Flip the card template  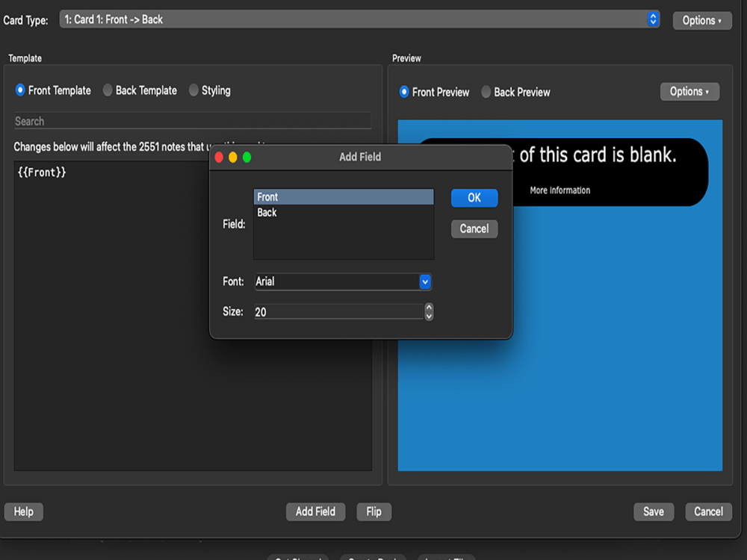tap(373, 511)
